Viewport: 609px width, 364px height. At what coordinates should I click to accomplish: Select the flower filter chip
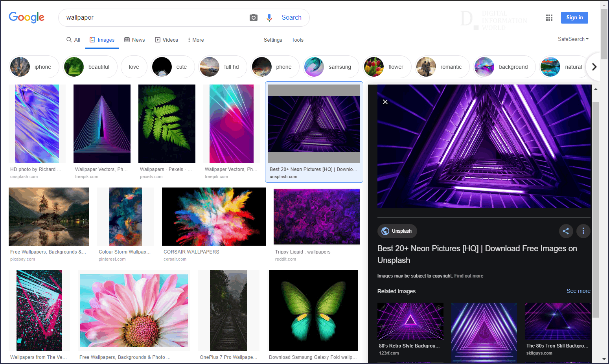[x=386, y=67]
